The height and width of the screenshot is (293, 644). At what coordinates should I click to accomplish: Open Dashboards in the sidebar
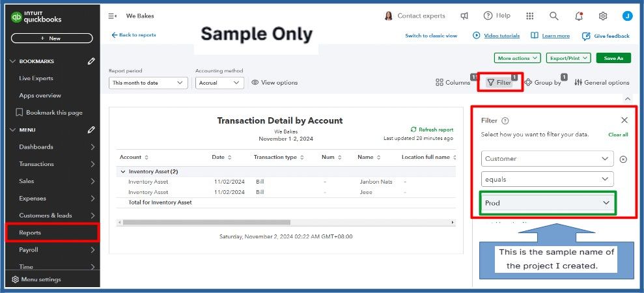(53, 147)
